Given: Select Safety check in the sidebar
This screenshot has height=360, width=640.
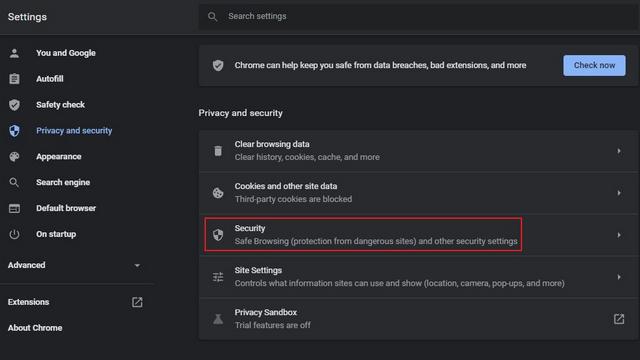Looking at the screenshot, I should point(60,105).
